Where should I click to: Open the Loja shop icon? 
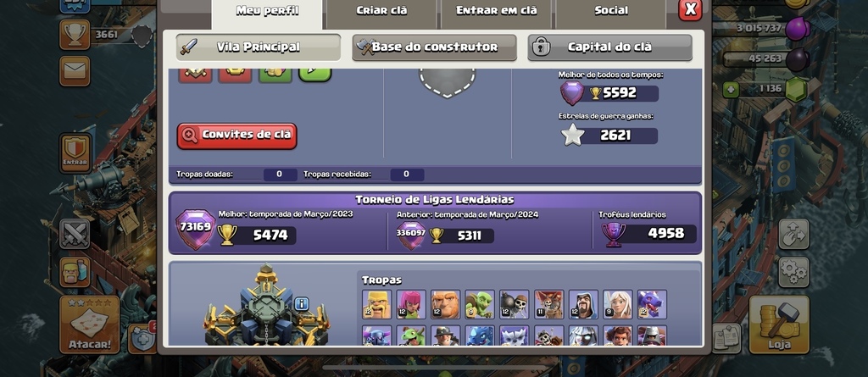[779, 325]
